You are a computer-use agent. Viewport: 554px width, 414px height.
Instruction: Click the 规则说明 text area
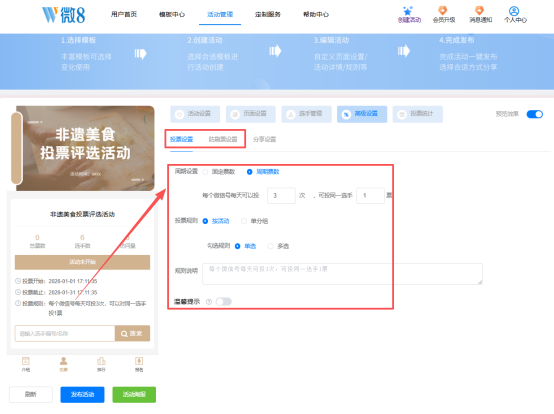coord(342,274)
